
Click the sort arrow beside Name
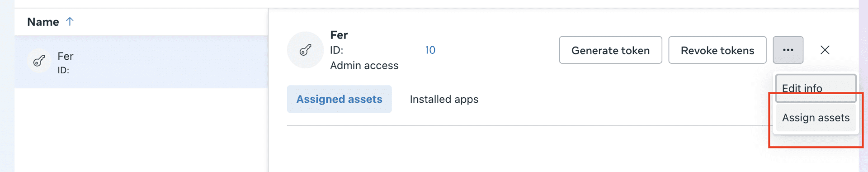70,21
